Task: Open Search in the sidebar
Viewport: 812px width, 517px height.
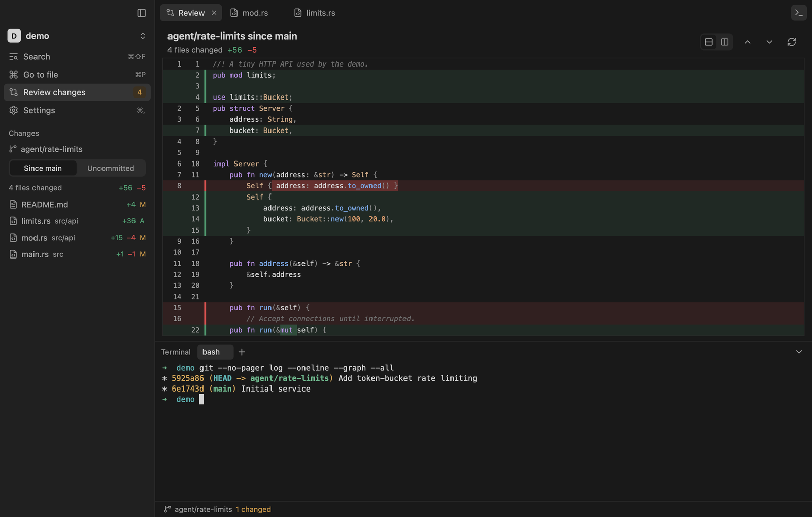Action: (77, 57)
